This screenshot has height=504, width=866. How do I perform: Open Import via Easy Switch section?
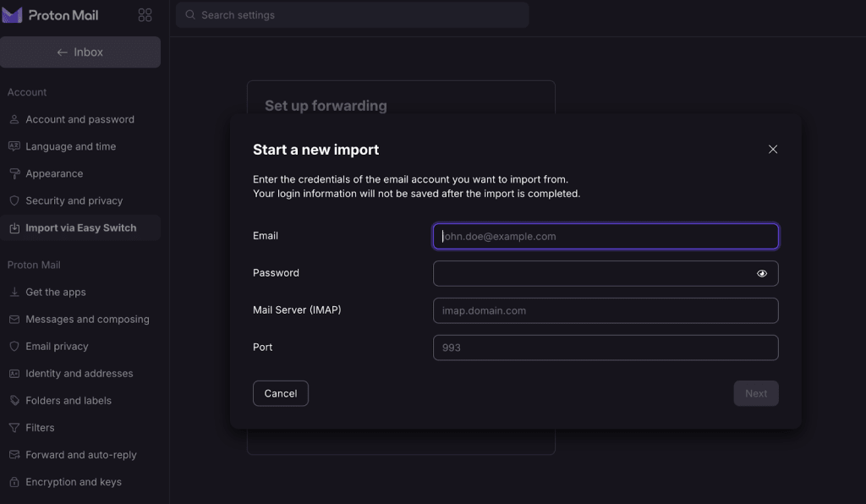tap(80, 227)
